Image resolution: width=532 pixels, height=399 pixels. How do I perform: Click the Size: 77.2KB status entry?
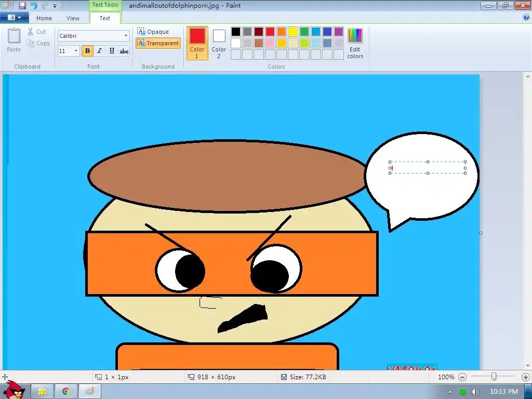303,377
